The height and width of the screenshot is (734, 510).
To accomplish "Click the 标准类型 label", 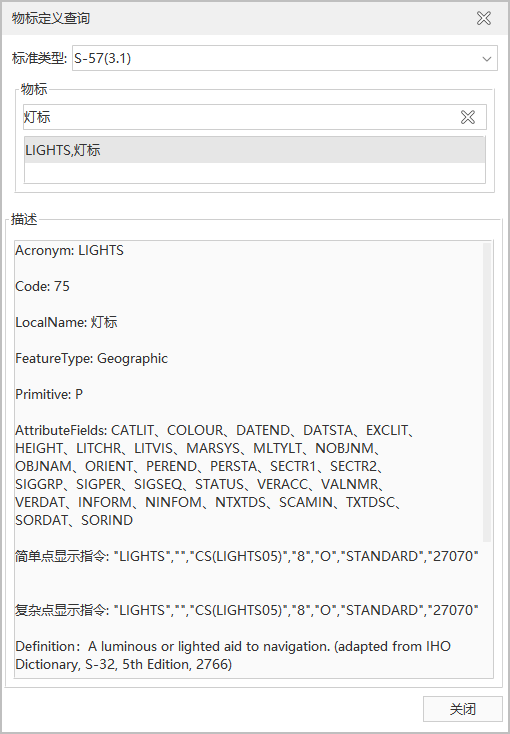I will 39,59.
